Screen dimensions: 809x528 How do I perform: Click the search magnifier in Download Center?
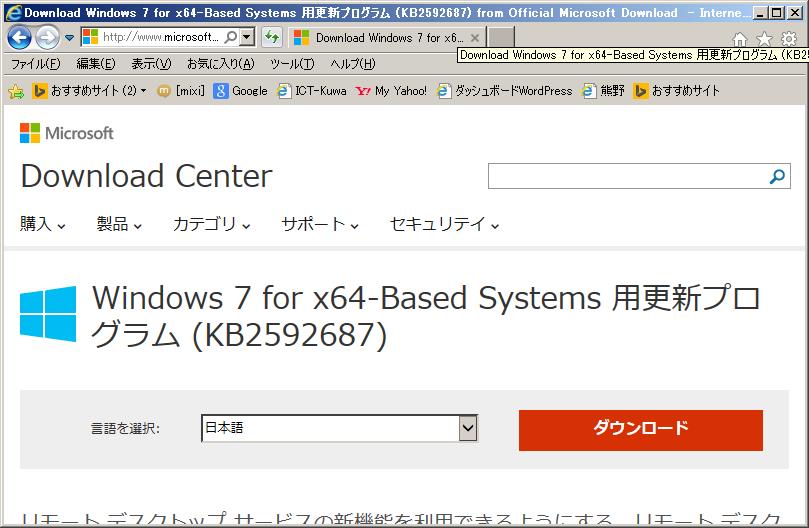pyautogui.click(x=777, y=176)
